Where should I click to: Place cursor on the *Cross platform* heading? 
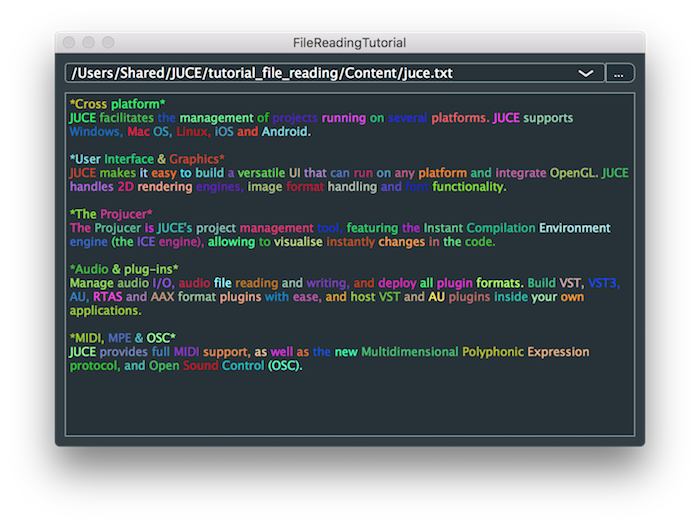[x=117, y=104]
